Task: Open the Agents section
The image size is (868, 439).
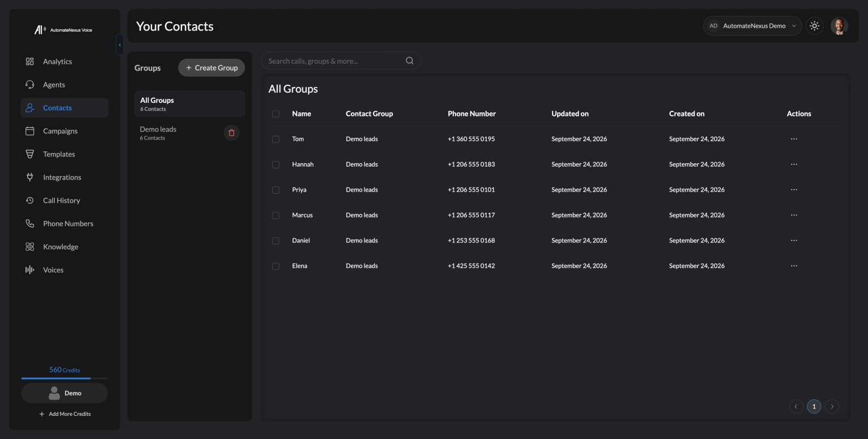Action: (64, 85)
